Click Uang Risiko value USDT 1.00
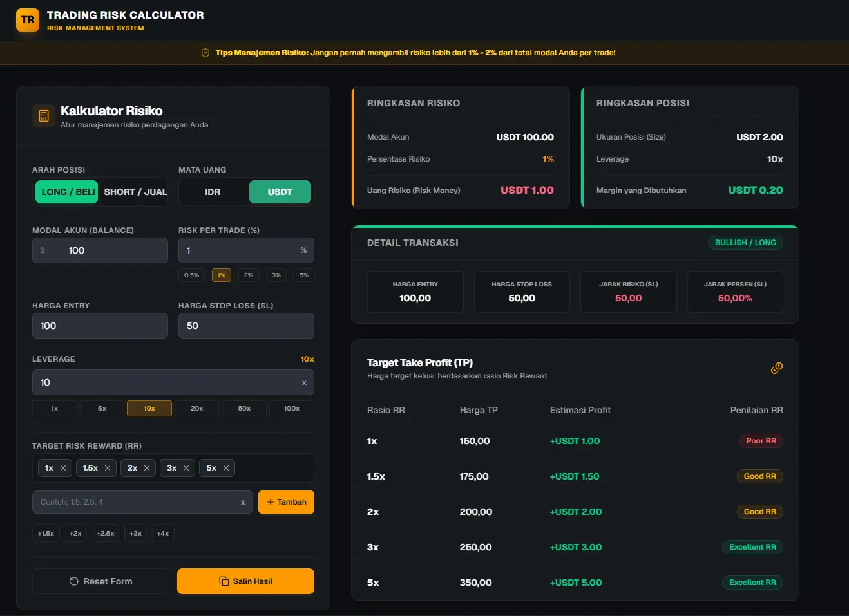Screen dimensions: 849x616 click(x=527, y=190)
